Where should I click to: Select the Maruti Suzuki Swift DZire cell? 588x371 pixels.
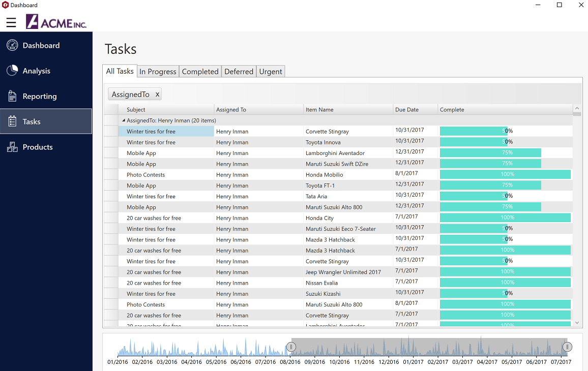(x=348, y=164)
